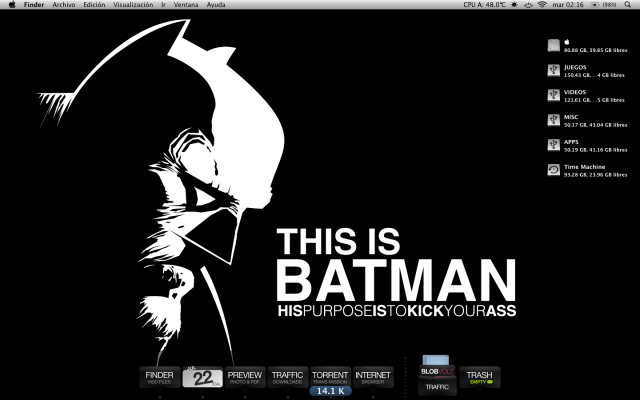Click the (98%) battery percentage
The height and width of the screenshot is (400, 640).
(x=609, y=4)
